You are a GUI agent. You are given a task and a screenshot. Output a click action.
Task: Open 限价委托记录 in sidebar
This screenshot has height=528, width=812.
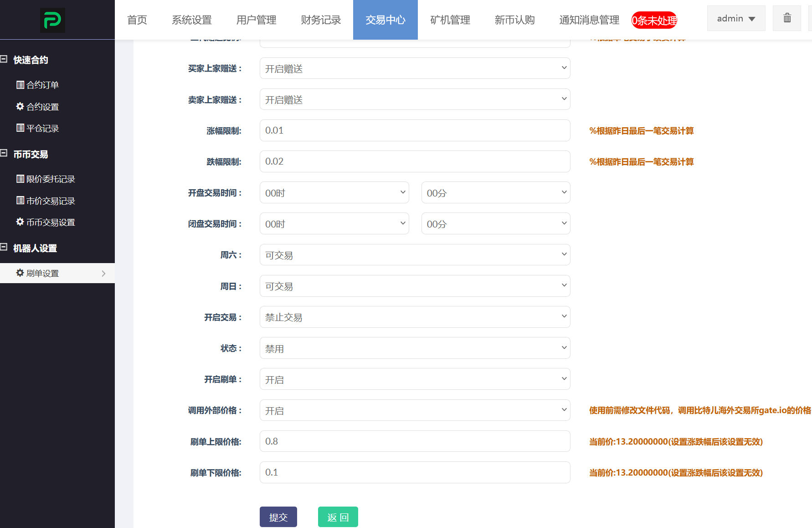[46, 179]
